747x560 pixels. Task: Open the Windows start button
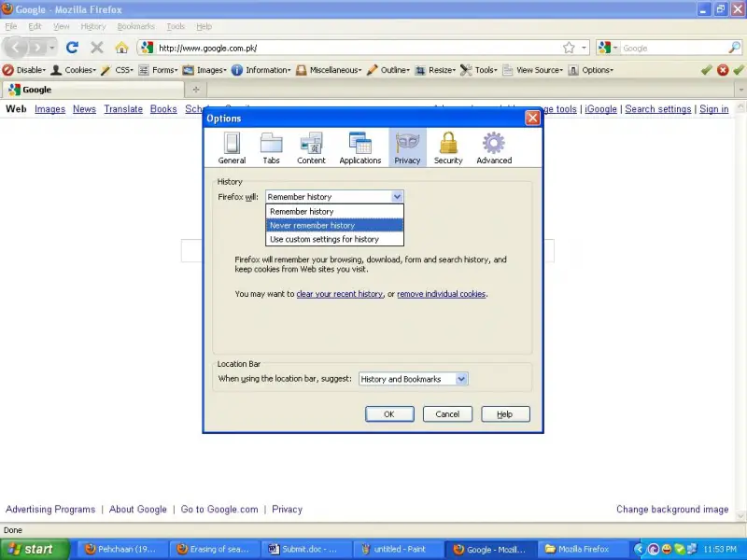[35, 549]
